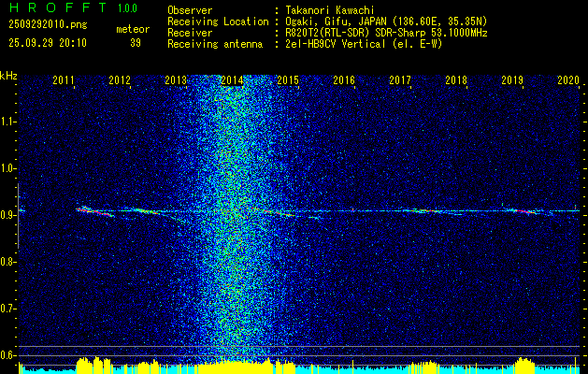Click the 2017 time axis label
Screen dimensions: 588x374
400,79
